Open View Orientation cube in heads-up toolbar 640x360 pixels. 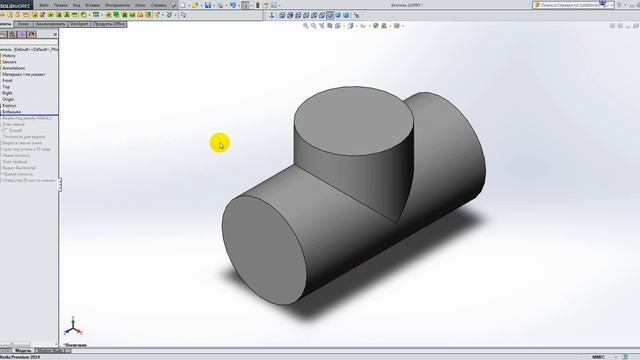click(x=338, y=26)
